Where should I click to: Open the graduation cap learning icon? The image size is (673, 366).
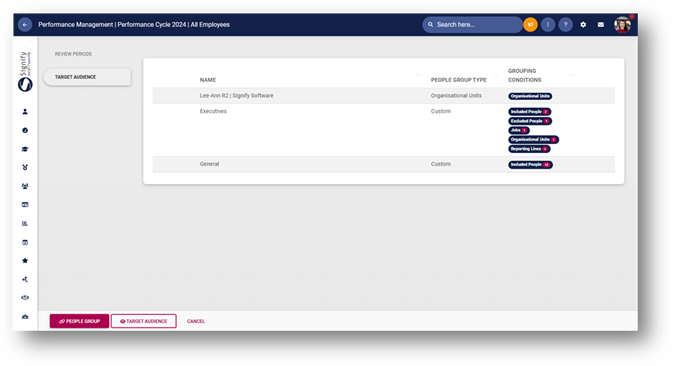pyautogui.click(x=25, y=149)
